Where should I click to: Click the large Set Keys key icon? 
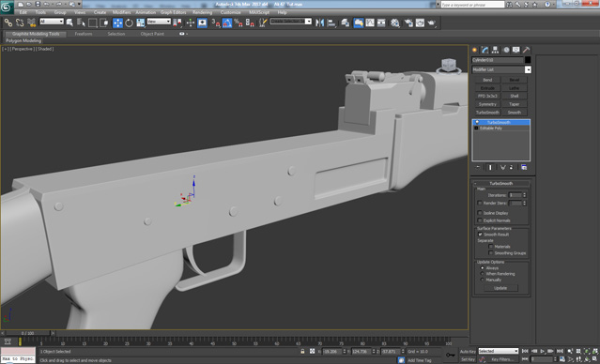450,355
